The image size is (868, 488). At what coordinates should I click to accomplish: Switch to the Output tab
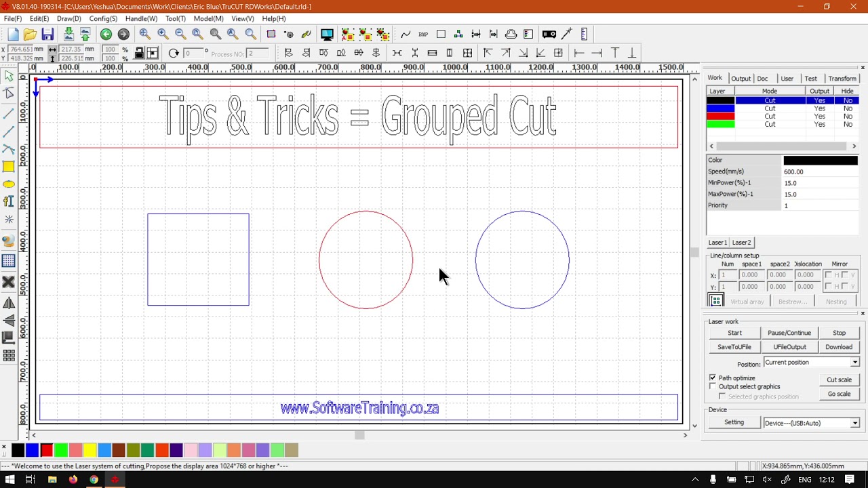[741, 79]
